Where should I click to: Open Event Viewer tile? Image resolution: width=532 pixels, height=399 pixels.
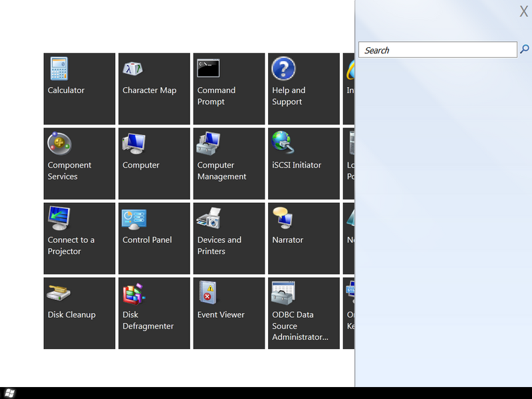pyautogui.click(x=229, y=313)
